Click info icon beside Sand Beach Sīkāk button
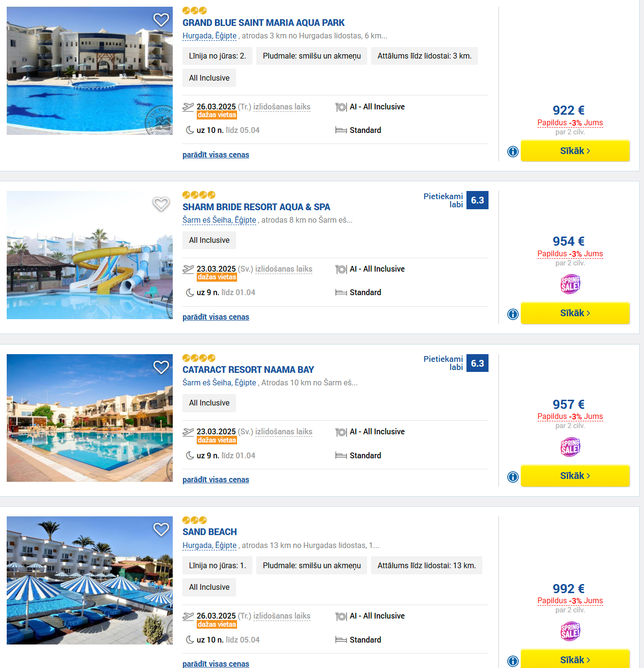The height and width of the screenshot is (668, 644). pyautogui.click(x=513, y=661)
